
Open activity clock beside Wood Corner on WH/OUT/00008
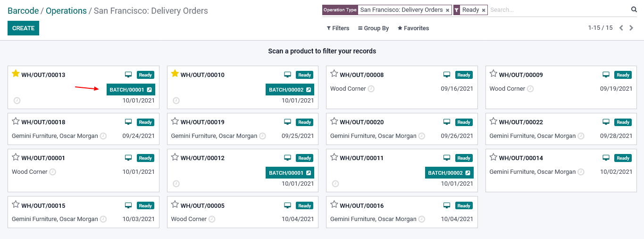pos(371,89)
